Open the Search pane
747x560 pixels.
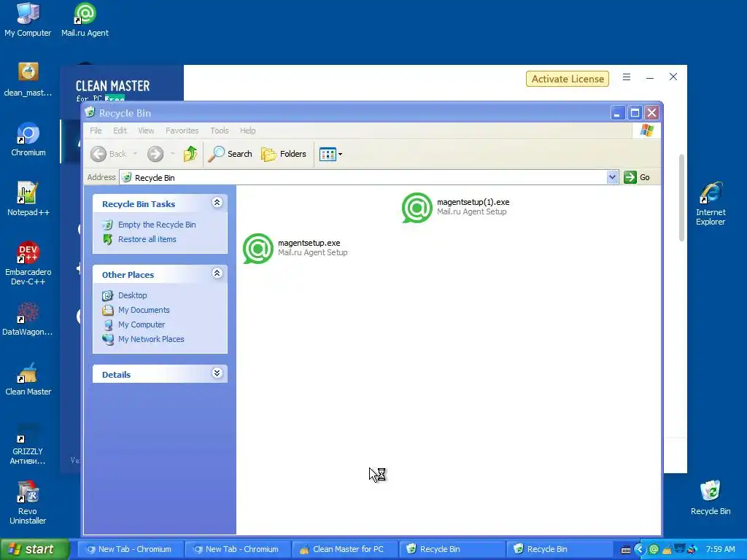(230, 154)
